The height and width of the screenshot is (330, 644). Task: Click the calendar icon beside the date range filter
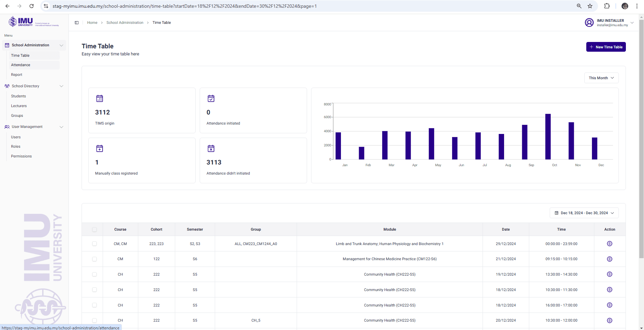coord(556,213)
